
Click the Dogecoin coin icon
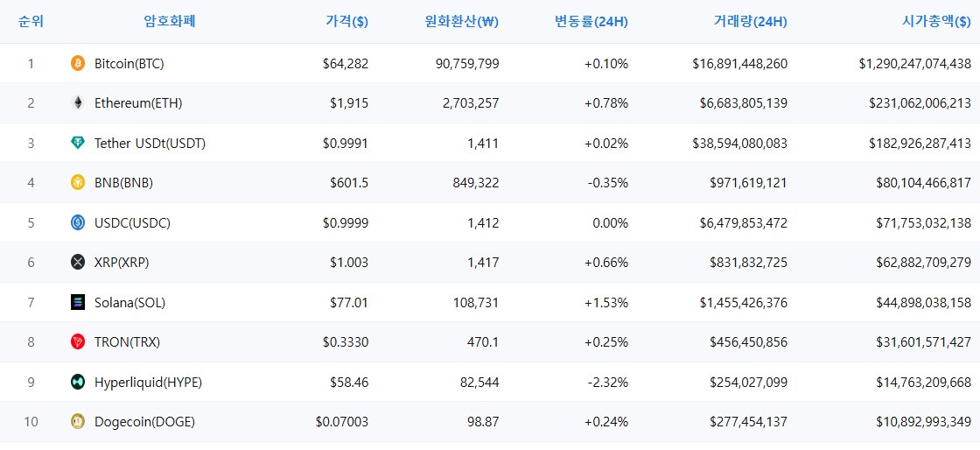click(x=78, y=422)
